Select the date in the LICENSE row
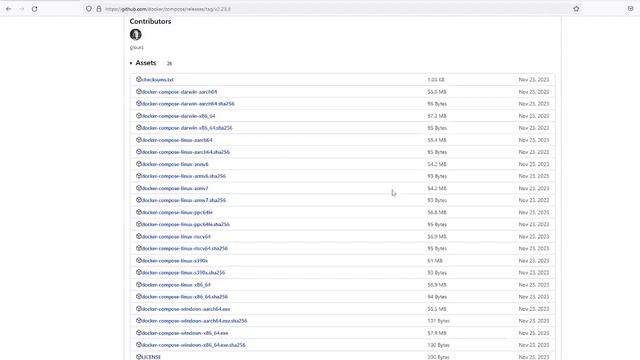 (534, 357)
